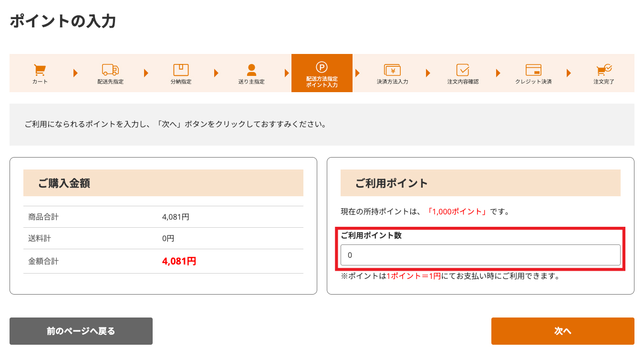Select the 決済方法入力 step label
The height and width of the screenshot is (360, 644).
[x=392, y=82]
